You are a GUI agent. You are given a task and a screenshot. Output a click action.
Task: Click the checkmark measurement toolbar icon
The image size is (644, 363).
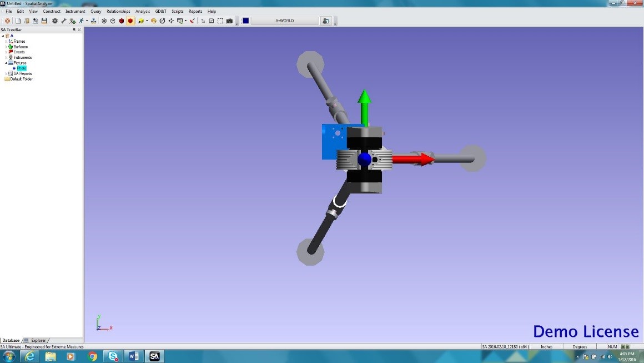coord(192,21)
